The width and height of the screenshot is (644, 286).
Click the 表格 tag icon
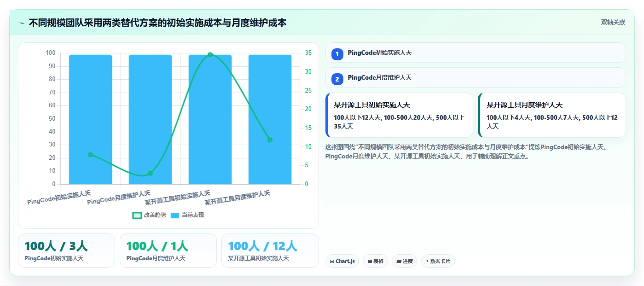pos(370,261)
